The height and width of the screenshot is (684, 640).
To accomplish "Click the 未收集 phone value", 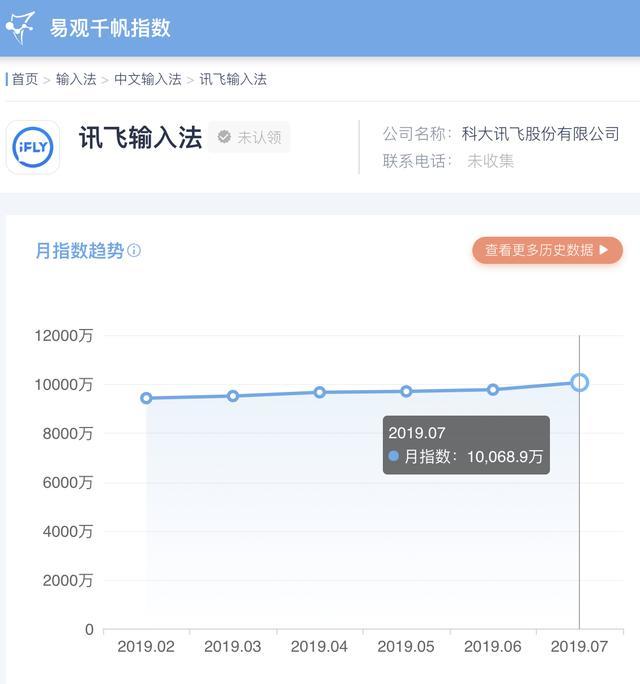I will (490, 161).
